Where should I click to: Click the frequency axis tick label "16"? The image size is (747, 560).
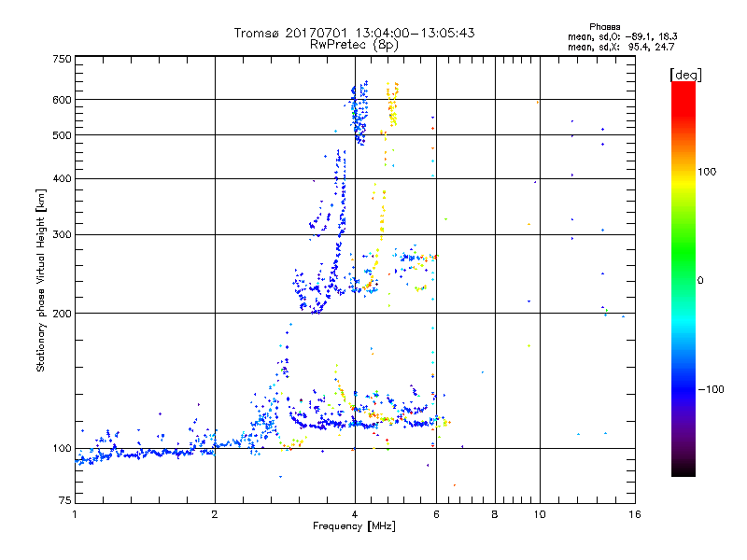click(635, 514)
